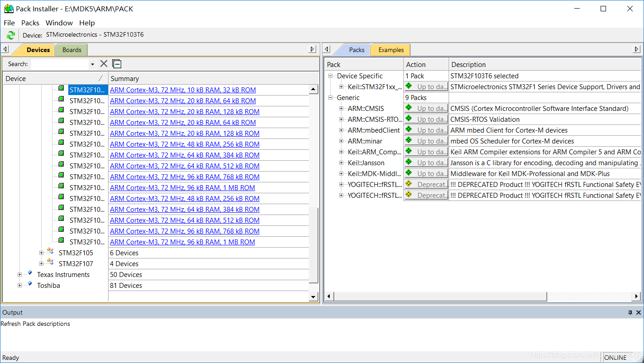The width and height of the screenshot is (644, 363).
Task: Click the device list scroll down arrow
Action: [x=313, y=297]
